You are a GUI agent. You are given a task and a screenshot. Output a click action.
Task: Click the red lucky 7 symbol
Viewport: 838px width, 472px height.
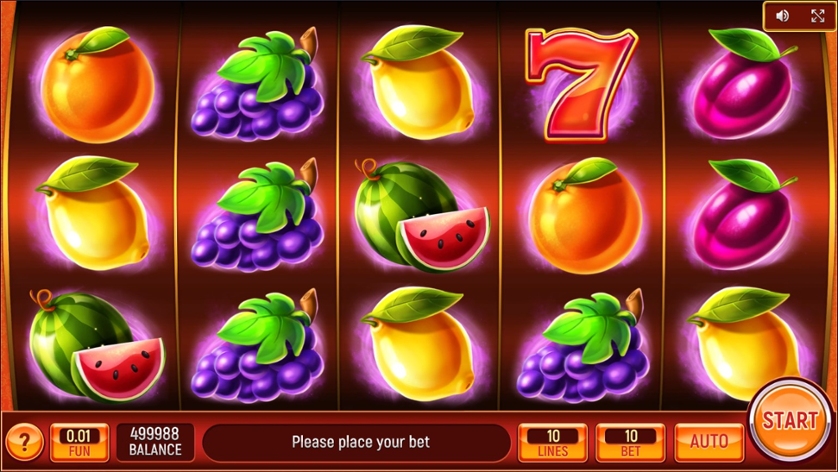[x=581, y=84]
